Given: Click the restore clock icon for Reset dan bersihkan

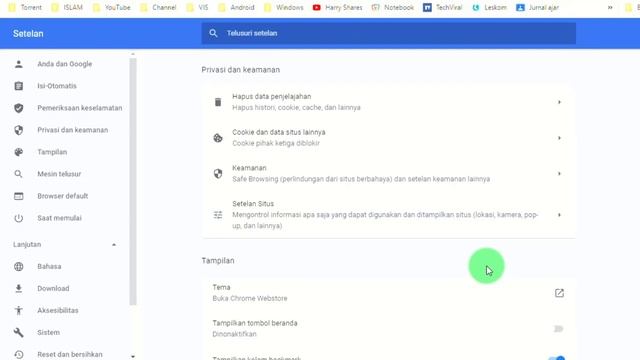Looking at the screenshot, I should click(18, 355).
